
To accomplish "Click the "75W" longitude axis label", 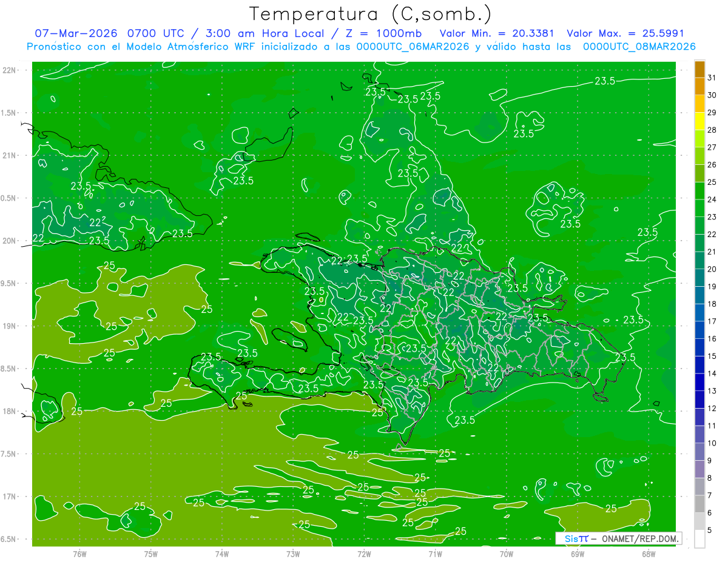I will [151, 554].
